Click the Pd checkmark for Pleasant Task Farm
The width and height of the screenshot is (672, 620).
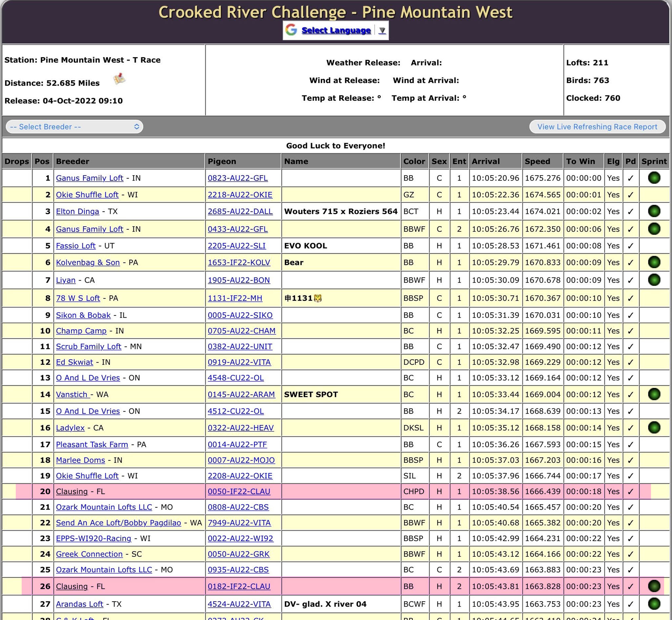[630, 444]
